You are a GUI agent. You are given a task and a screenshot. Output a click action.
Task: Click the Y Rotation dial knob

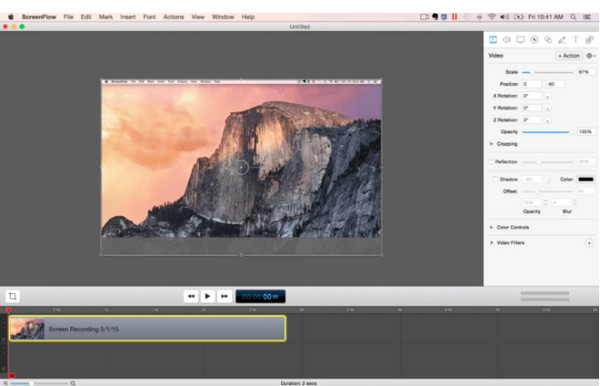[x=548, y=109]
